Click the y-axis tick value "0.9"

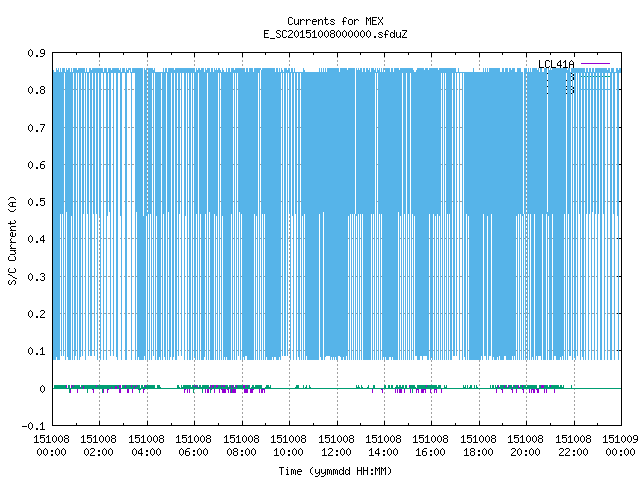[x=36, y=53]
